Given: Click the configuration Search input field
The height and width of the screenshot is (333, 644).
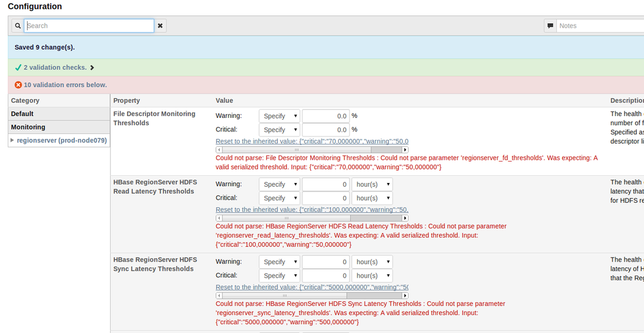Looking at the screenshot, I should (89, 26).
